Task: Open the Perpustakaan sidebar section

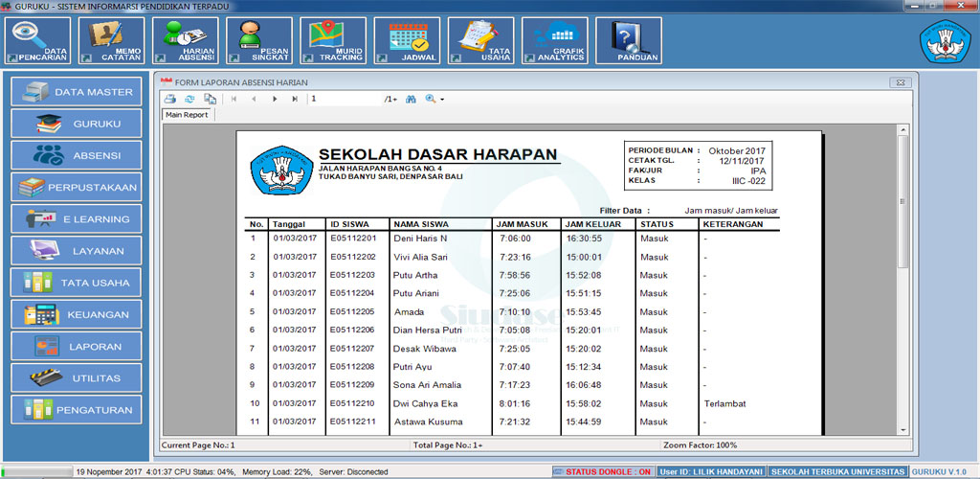Action: pyautogui.click(x=77, y=187)
